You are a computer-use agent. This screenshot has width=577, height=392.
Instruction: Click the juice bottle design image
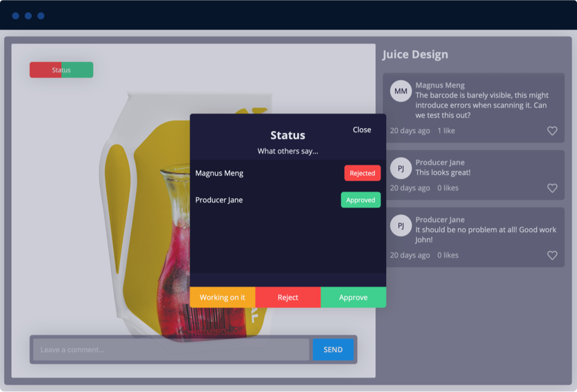138,227
